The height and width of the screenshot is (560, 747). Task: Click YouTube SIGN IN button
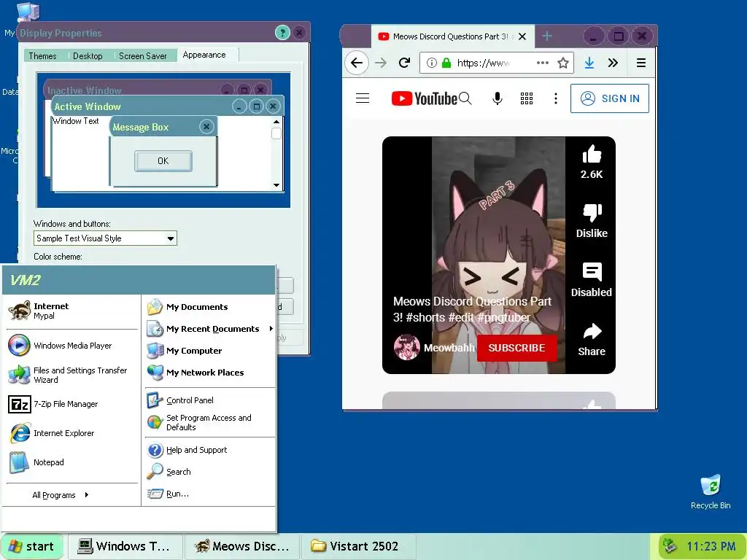point(610,98)
